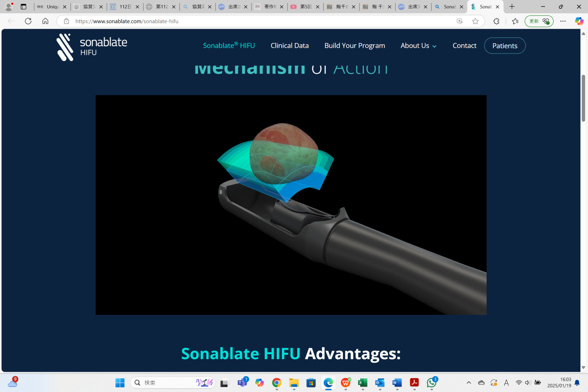
Task: Open browser settings and more menu
Action: click(563, 21)
